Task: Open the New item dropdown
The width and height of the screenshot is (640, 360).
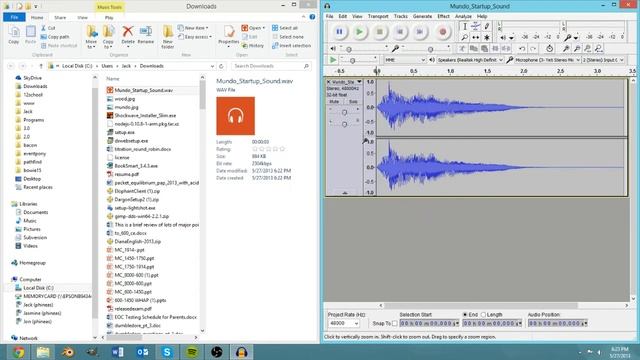Action: (194, 28)
